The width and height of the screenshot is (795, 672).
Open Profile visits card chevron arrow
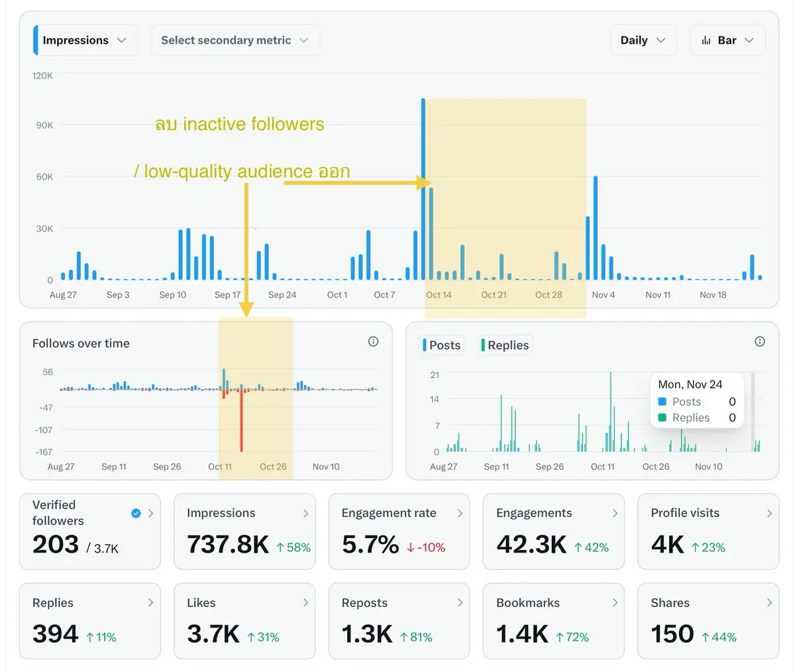(x=769, y=514)
